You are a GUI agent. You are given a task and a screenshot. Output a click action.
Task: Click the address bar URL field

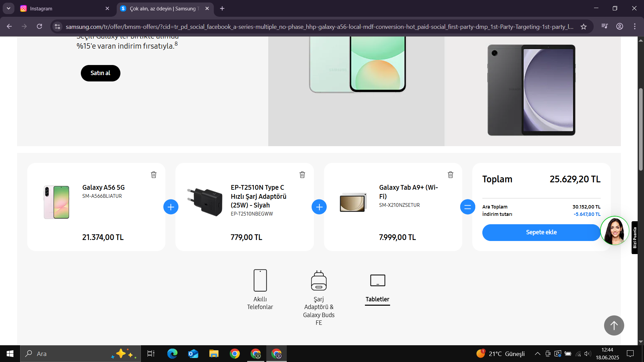(x=319, y=27)
